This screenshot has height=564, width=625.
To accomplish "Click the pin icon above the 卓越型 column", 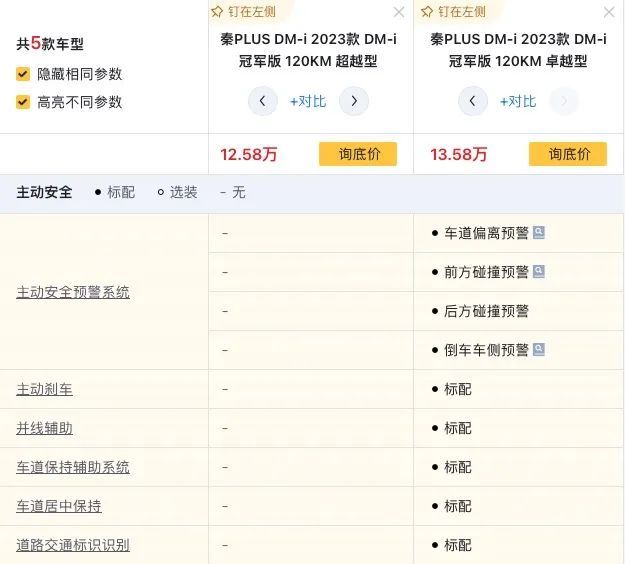I will coord(428,12).
